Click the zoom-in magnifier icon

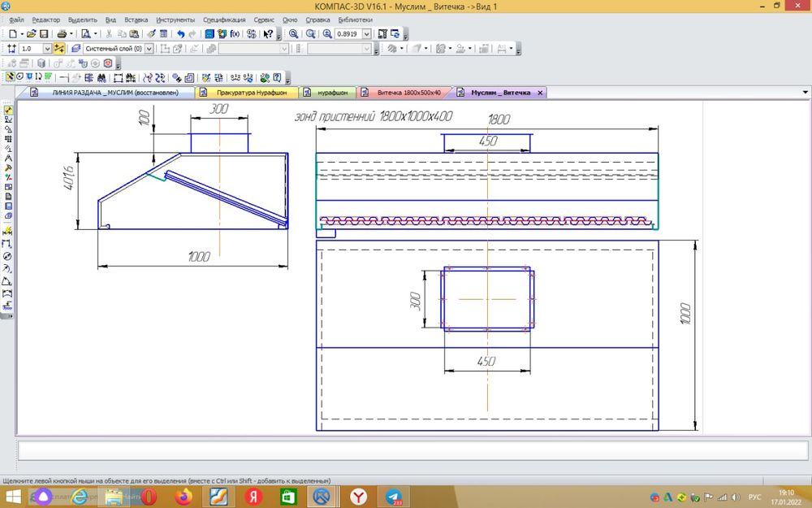327,34
